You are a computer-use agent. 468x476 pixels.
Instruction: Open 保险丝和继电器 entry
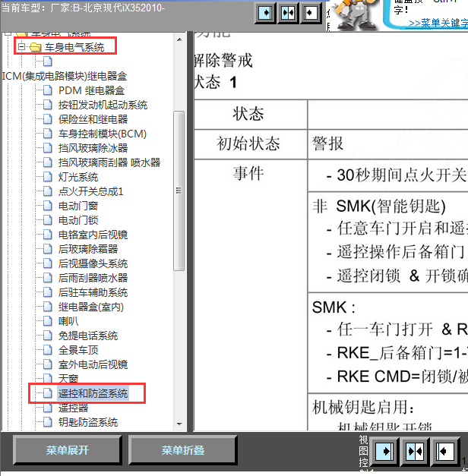click(x=93, y=119)
